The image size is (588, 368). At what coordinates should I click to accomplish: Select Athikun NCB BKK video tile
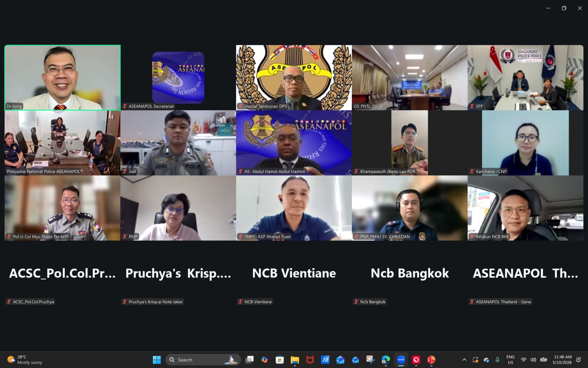point(526,208)
